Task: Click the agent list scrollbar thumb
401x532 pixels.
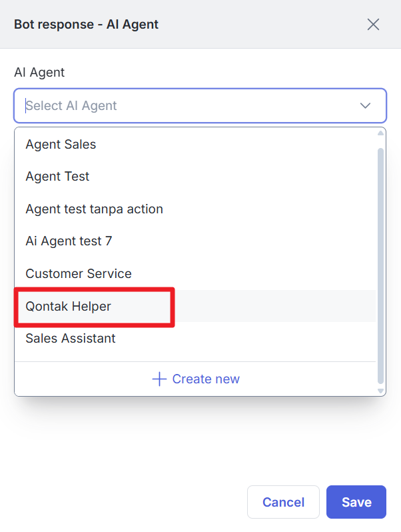Action: (x=380, y=267)
